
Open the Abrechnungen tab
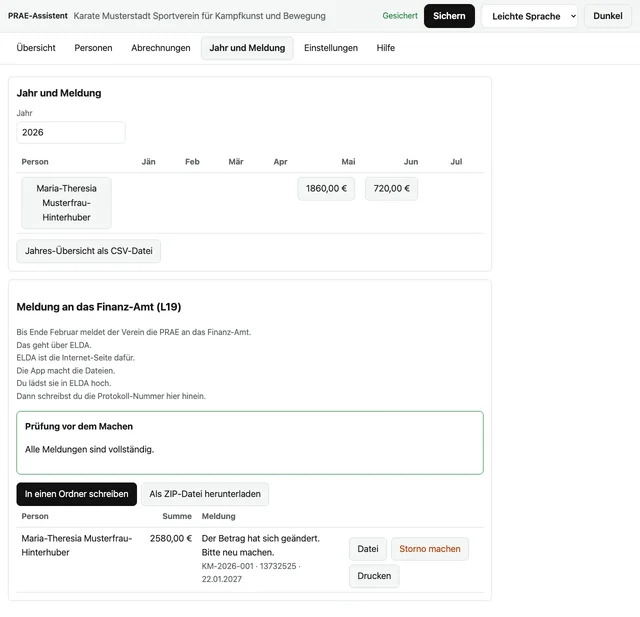point(161,48)
